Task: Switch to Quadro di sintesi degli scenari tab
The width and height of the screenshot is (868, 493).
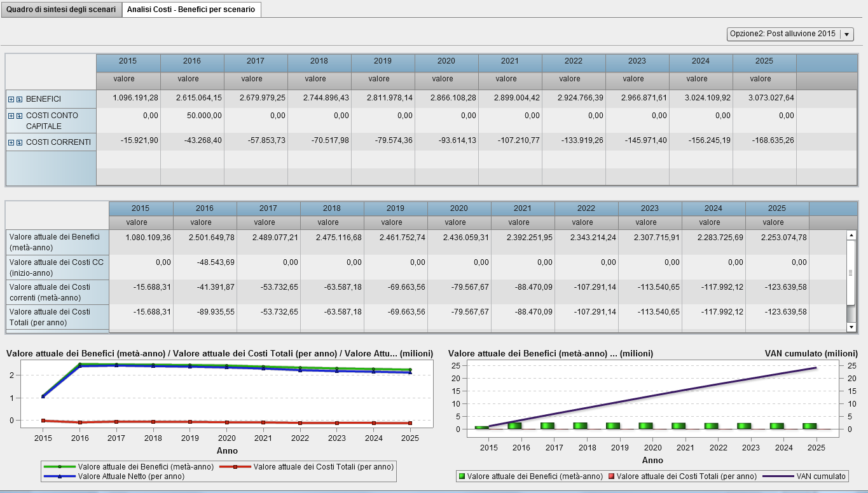Action: (61, 10)
